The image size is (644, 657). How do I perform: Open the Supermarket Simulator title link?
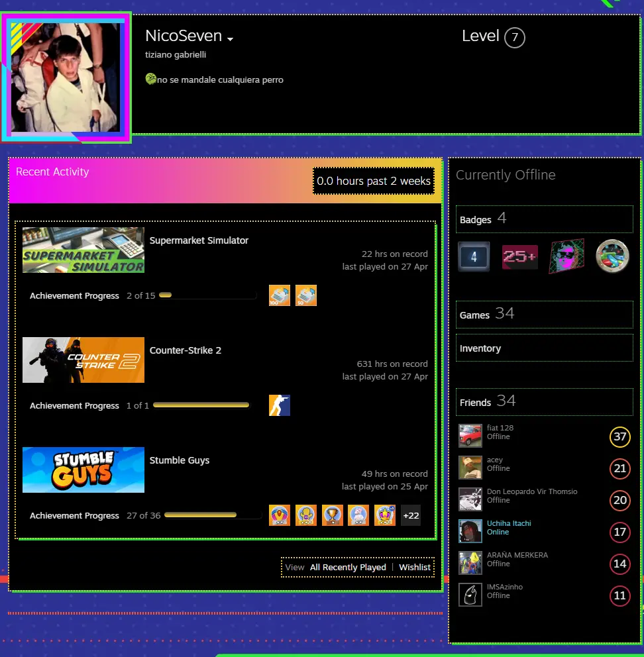coord(199,240)
